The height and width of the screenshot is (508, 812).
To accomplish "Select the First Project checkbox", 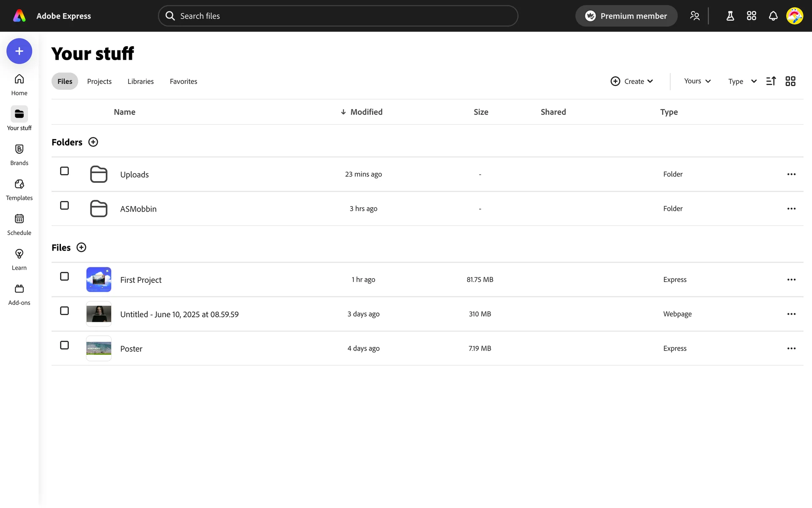I will pyautogui.click(x=64, y=276).
